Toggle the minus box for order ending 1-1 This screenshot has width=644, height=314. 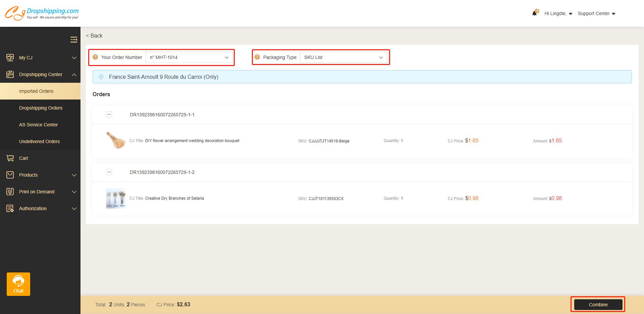click(x=109, y=114)
